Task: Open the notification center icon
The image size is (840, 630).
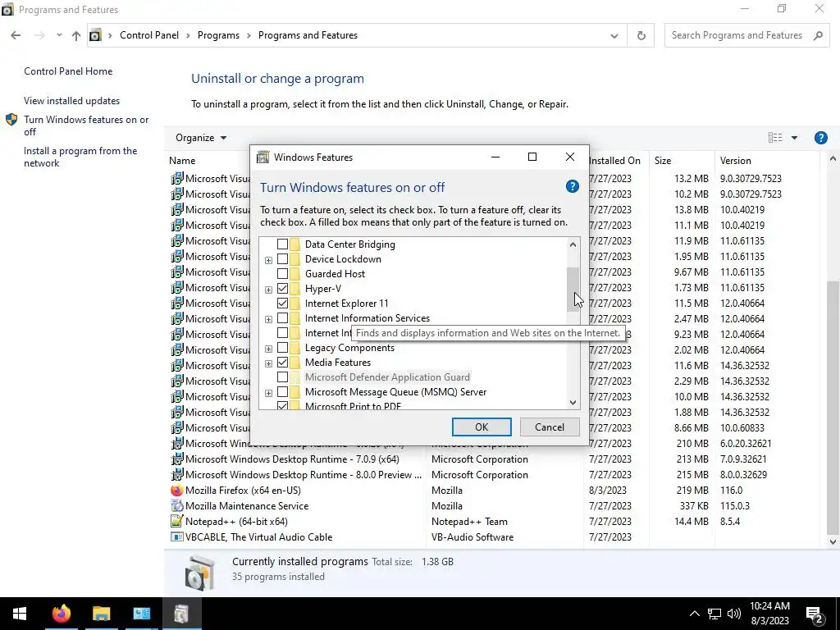Action: pos(815,614)
